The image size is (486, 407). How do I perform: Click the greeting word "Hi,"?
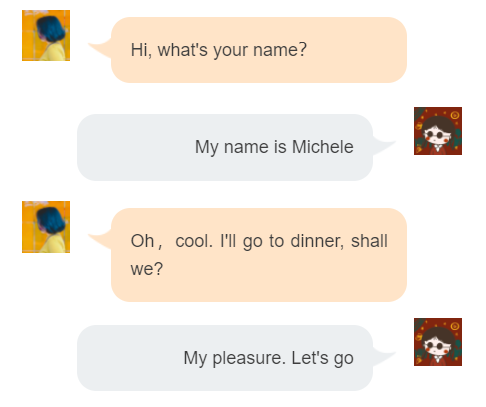tap(141, 50)
